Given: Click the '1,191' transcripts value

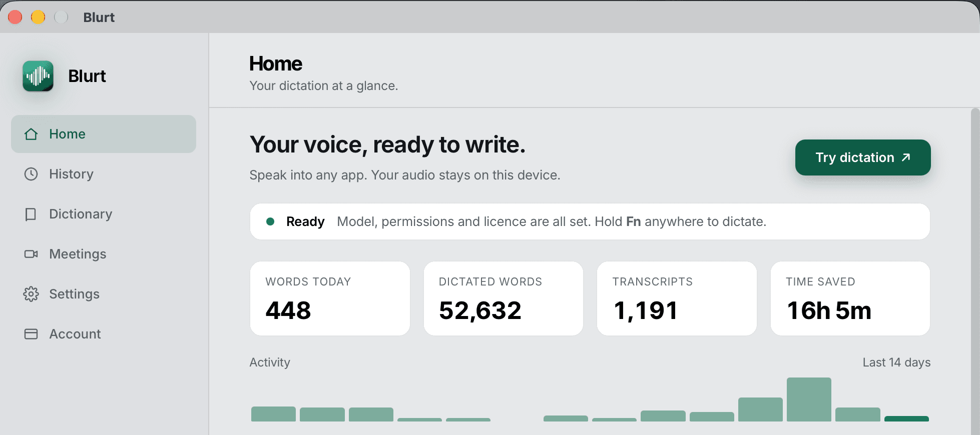Looking at the screenshot, I should pyautogui.click(x=646, y=310).
